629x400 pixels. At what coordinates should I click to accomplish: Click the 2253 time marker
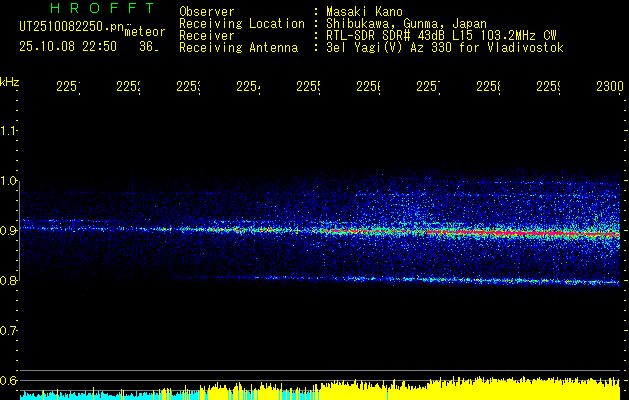pos(189,86)
